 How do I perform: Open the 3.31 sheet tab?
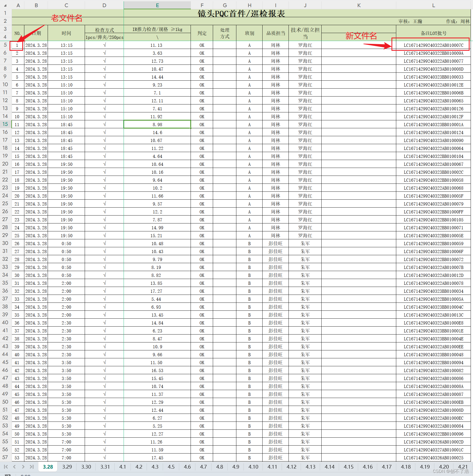[105, 467]
